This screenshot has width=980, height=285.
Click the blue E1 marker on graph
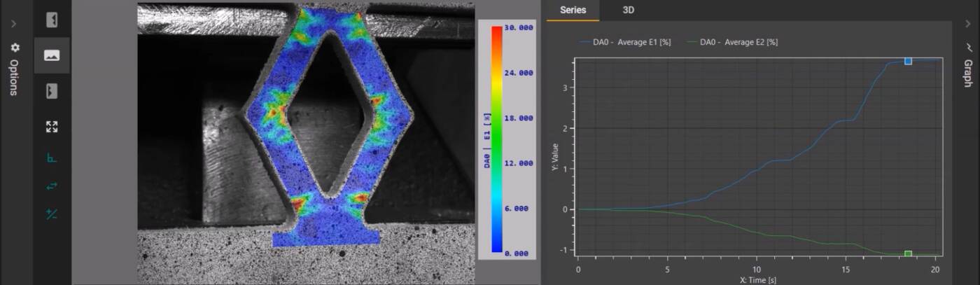tap(908, 61)
